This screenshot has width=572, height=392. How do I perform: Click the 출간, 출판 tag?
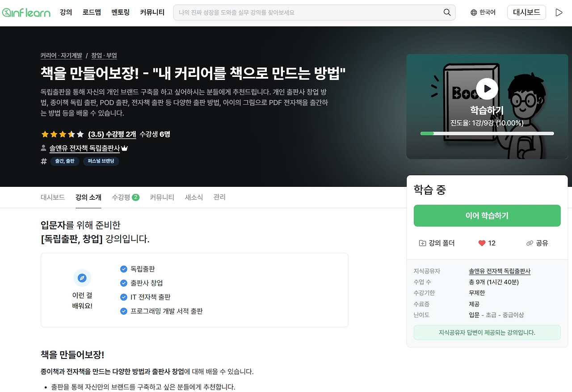(x=65, y=161)
